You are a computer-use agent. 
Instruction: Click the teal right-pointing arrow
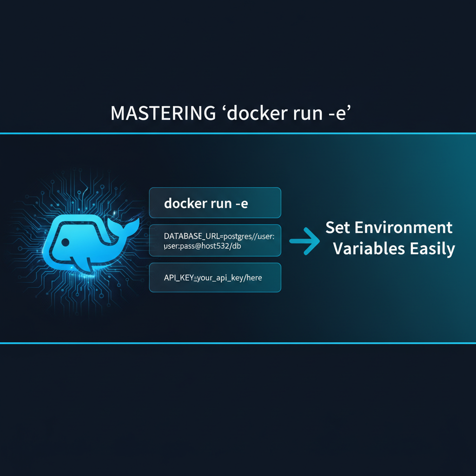point(304,241)
